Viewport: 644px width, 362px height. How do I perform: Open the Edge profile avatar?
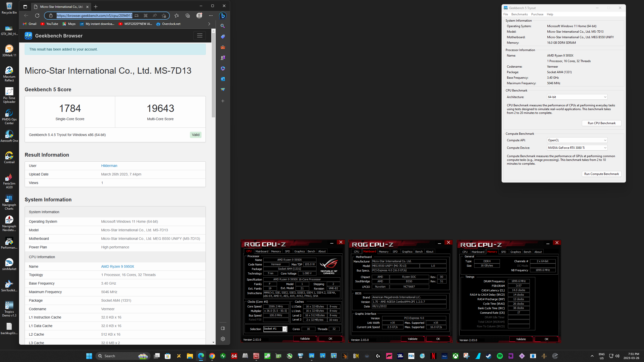click(x=199, y=16)
